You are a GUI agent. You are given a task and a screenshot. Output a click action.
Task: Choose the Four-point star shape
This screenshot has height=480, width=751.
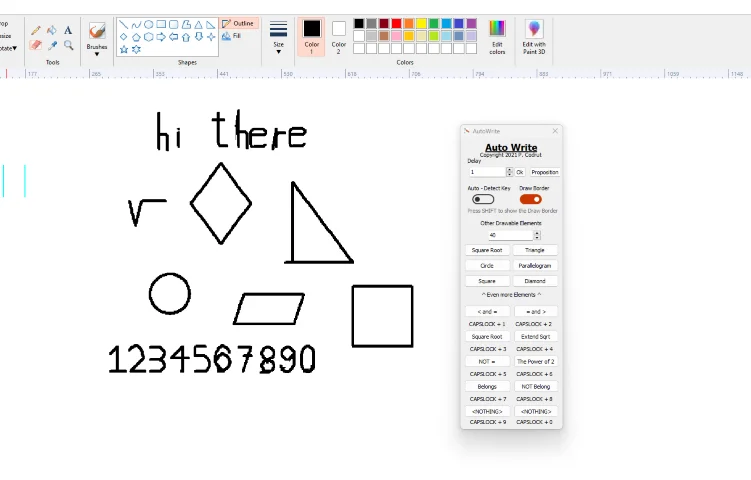(x=211, y=37)
